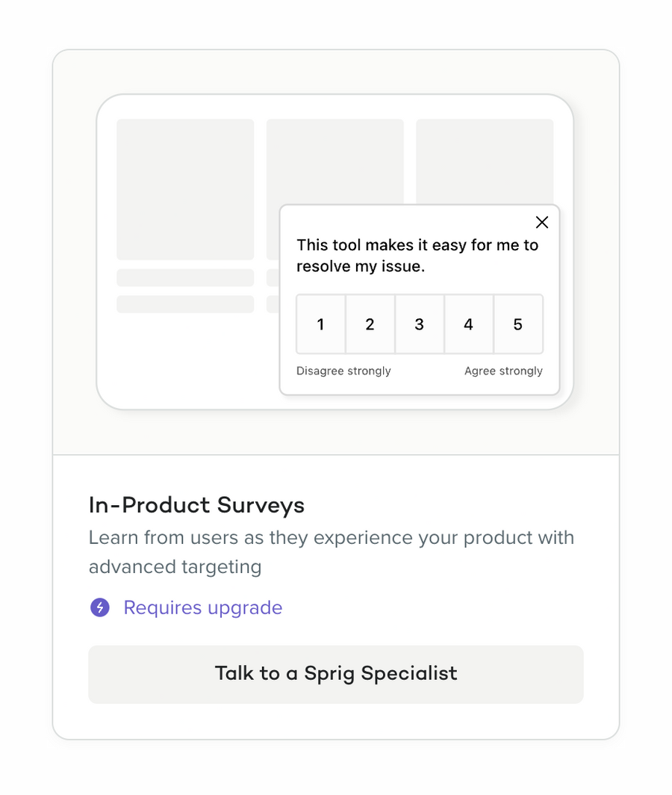
Task: Click the upper placeholder text bar
Action: (184, 277)
